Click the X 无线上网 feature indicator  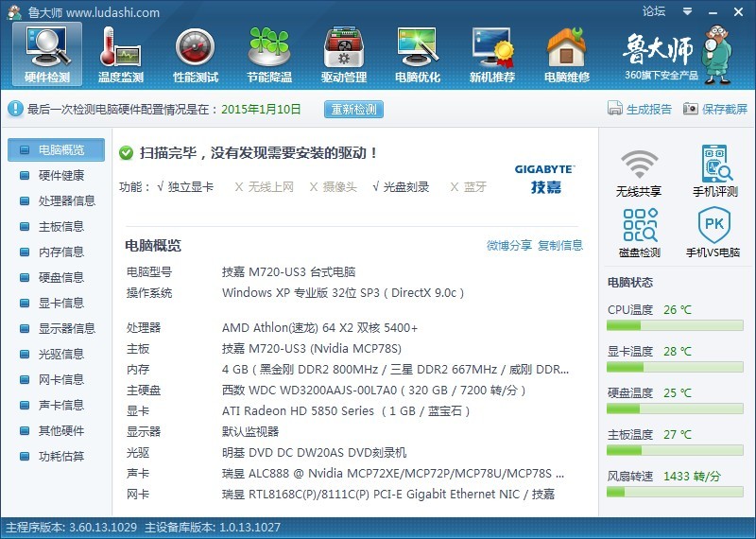(x=264, y=186)
